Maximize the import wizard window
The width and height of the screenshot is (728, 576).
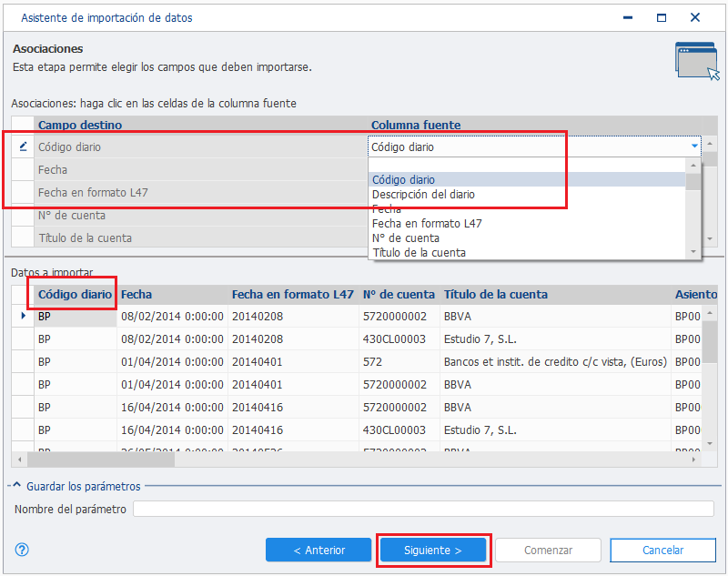[x=662, y=17]
